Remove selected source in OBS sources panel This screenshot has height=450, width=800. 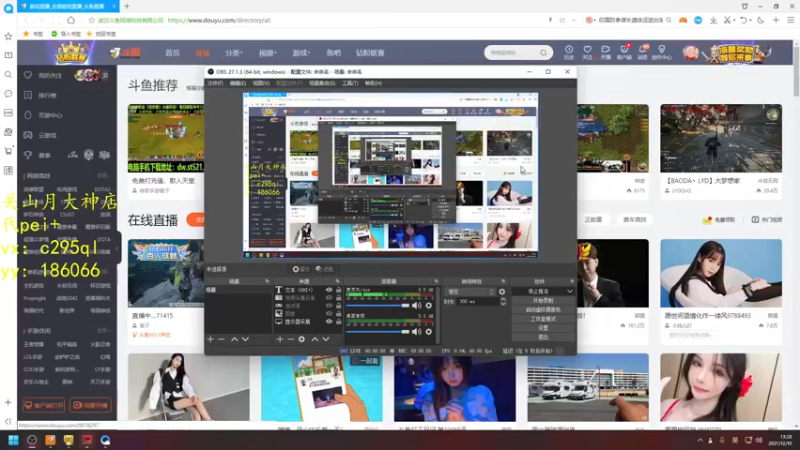pos(291,339)
